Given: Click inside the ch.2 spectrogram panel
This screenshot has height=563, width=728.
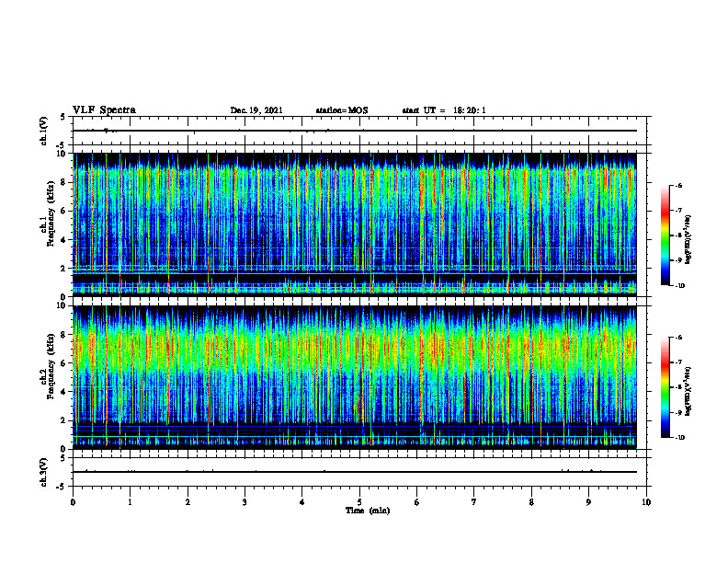Looking at the screenshot, I should tap(355, 377).
